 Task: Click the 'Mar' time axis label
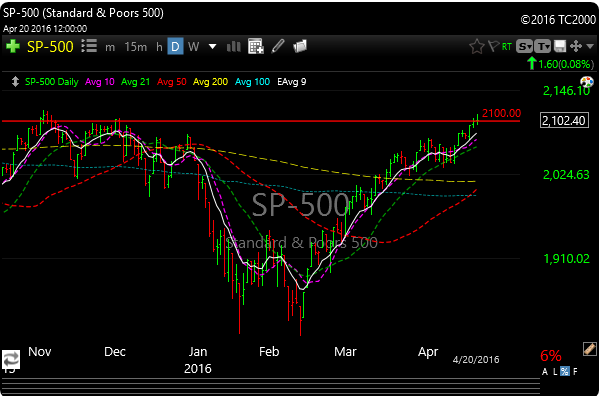pos(345,352)
